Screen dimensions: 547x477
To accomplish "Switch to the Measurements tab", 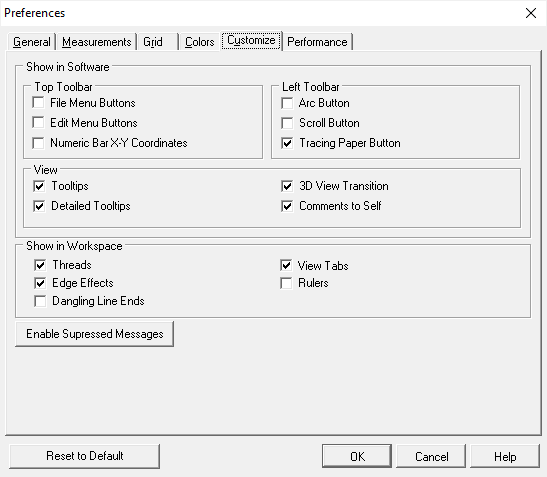I will pyautogui.click(x=96, y=42).
